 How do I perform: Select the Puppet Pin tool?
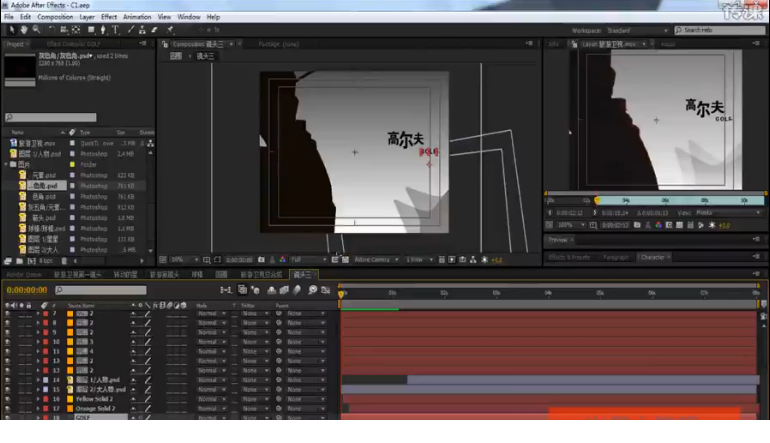coord(170,30)
